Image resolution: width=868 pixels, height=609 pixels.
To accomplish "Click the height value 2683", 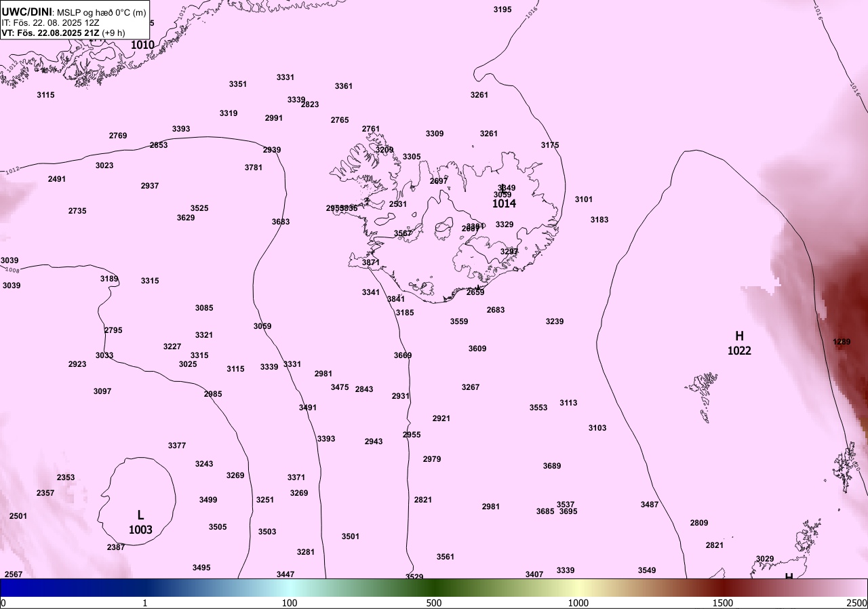I will coord(496,310).
